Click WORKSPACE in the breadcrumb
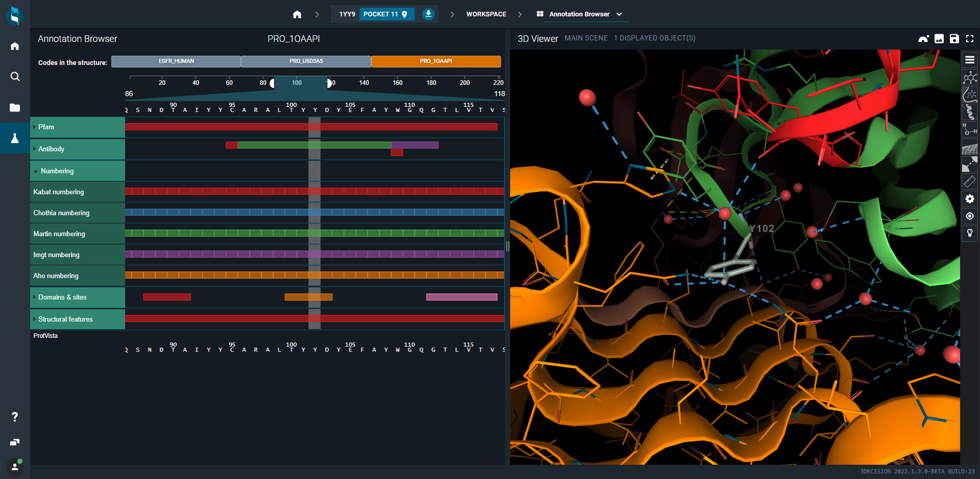The width and height of the screenshot is (980, 479). click(x=486, y=14)
